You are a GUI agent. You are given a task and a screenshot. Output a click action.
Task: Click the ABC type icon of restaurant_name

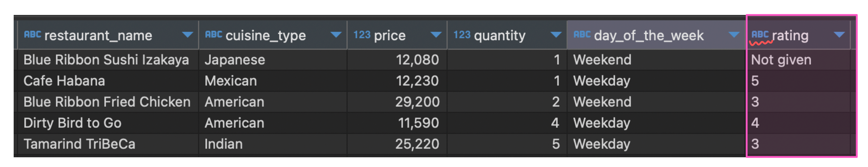[x=32, y=35]
